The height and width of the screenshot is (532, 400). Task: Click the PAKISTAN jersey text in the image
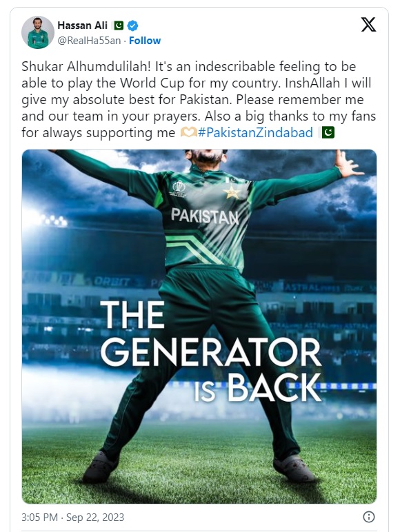click(x=205, y=216)
